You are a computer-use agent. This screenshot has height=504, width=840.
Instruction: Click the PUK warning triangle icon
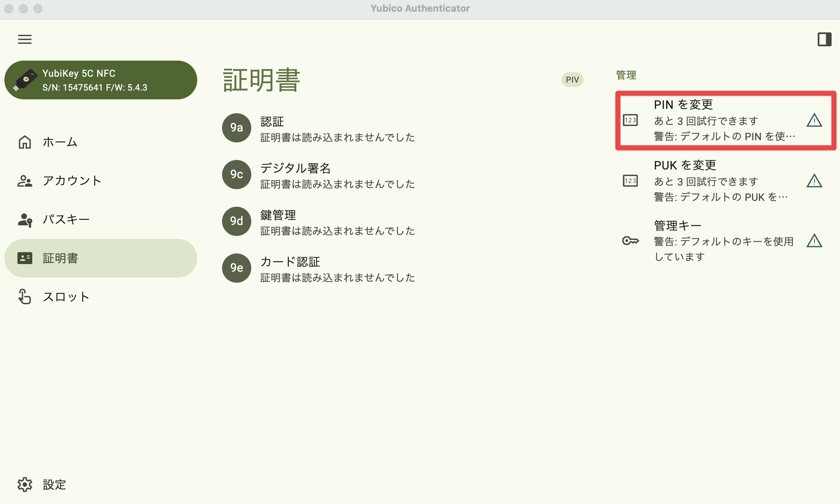point(814,181)
